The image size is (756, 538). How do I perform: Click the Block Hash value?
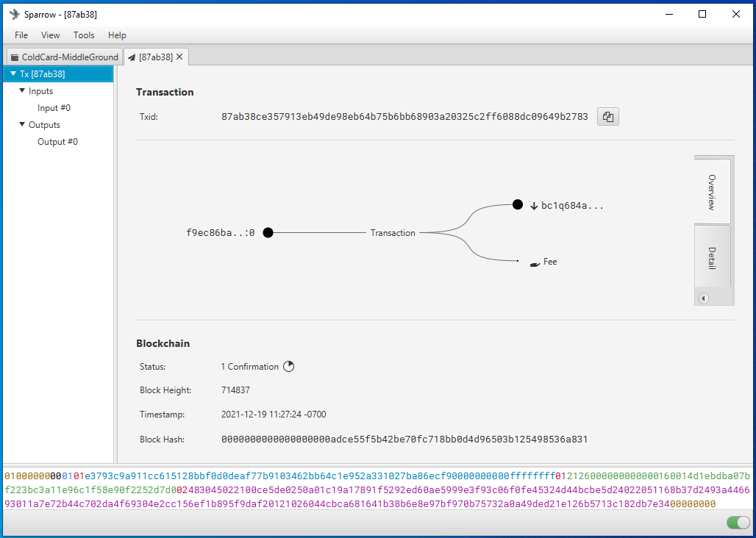404,440
